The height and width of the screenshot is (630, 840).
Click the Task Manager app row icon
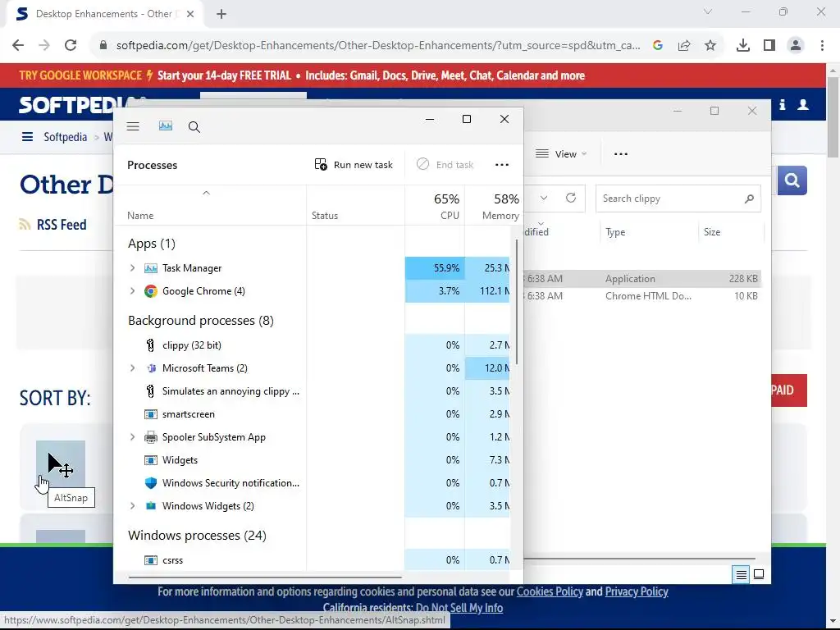pyautogui.click(x=151, y=268)
